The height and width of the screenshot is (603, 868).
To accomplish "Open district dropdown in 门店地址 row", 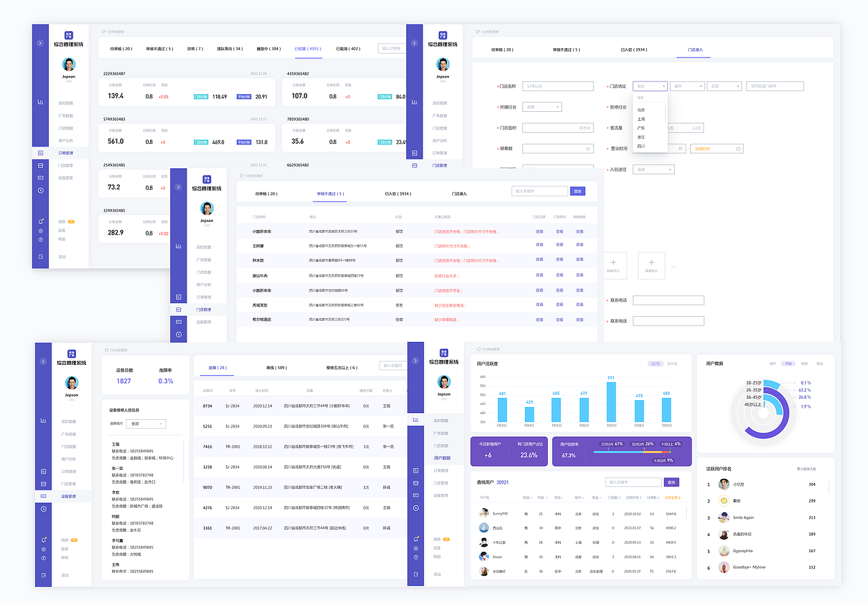I will pyautogui.click(x=725, y=86).
